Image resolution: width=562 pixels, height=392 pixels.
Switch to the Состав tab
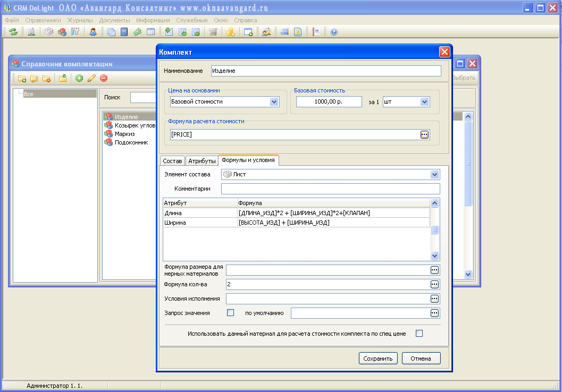click(172, 160)
